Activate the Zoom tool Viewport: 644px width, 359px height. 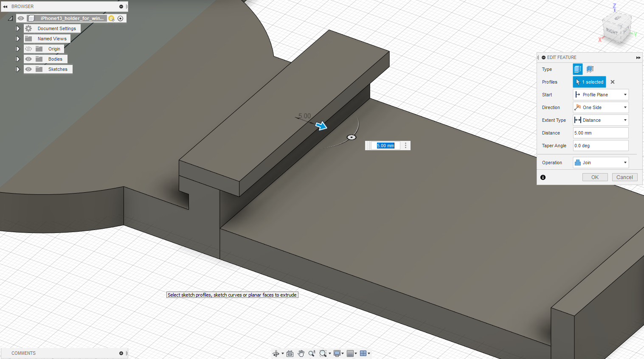click(312, 353)
